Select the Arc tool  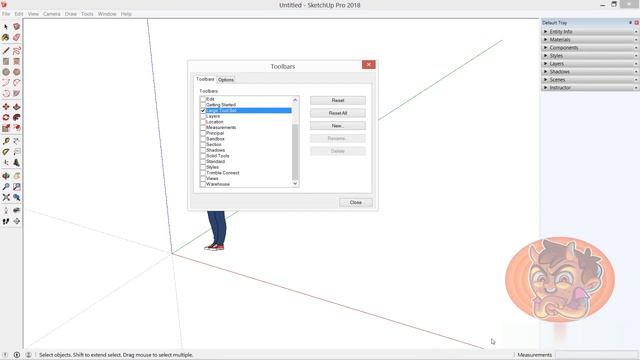tap(6, 82)
